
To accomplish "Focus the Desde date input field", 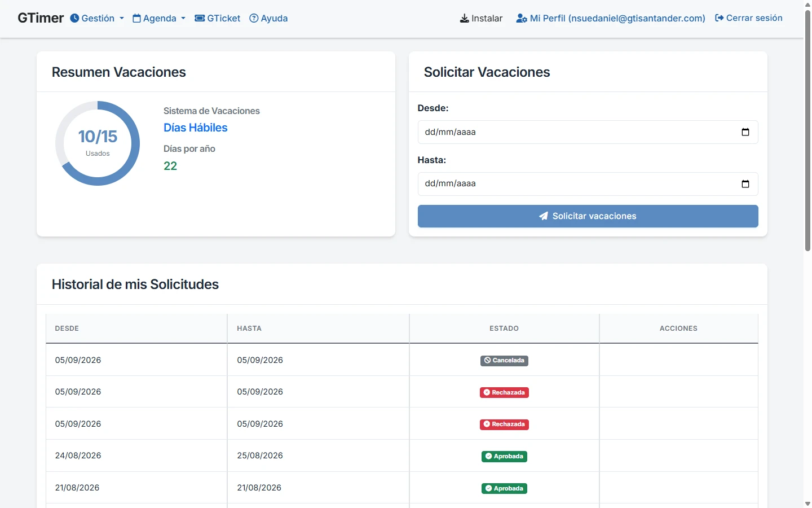I will 588,132.
